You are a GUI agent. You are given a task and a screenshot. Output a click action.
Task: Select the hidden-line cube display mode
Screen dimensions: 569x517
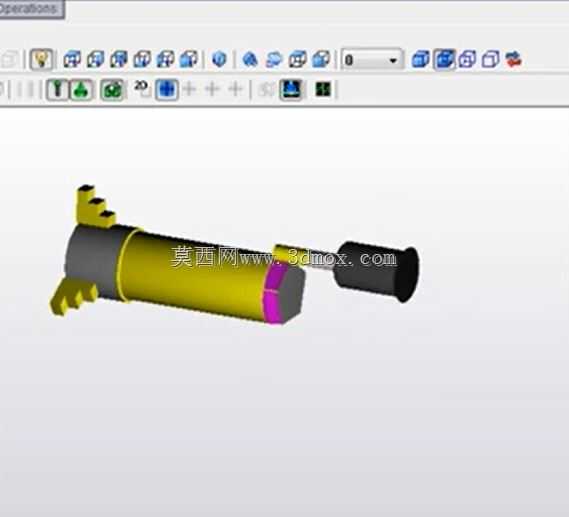(467, 59)
